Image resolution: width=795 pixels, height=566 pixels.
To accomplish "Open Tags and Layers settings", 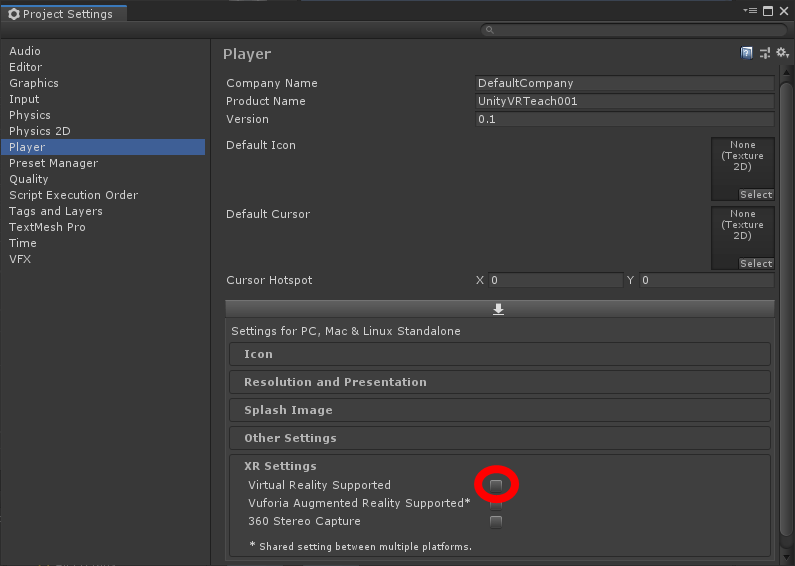I will tap(103, 211).
